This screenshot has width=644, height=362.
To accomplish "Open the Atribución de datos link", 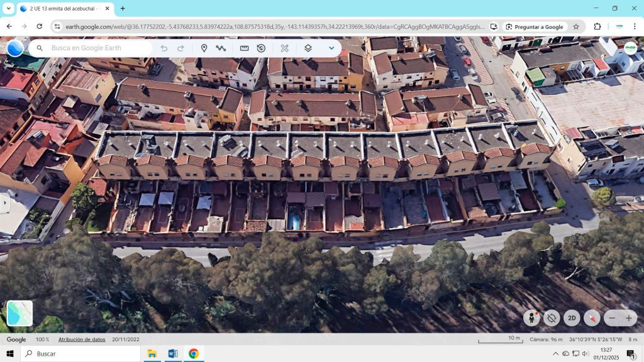I will (82, 339).
